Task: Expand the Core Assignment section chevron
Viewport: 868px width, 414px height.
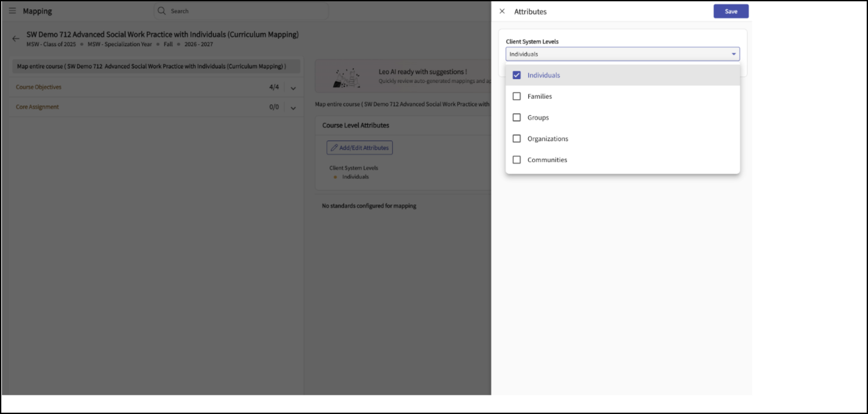Action: coord(293,108)
